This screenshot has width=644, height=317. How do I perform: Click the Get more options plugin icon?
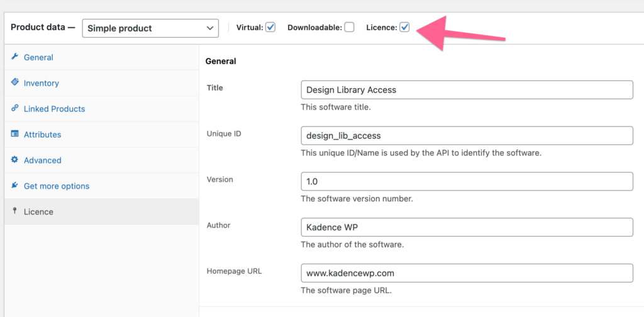point(14,186)
